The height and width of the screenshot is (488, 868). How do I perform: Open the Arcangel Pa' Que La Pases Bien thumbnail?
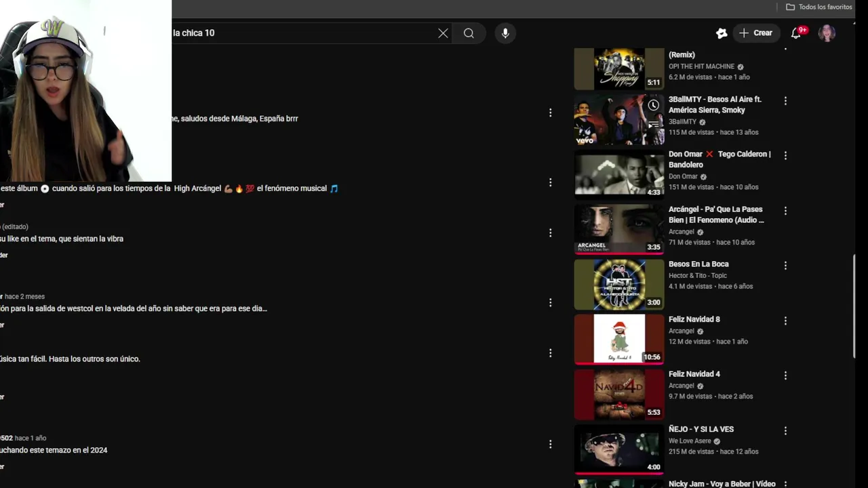(619, 229)
